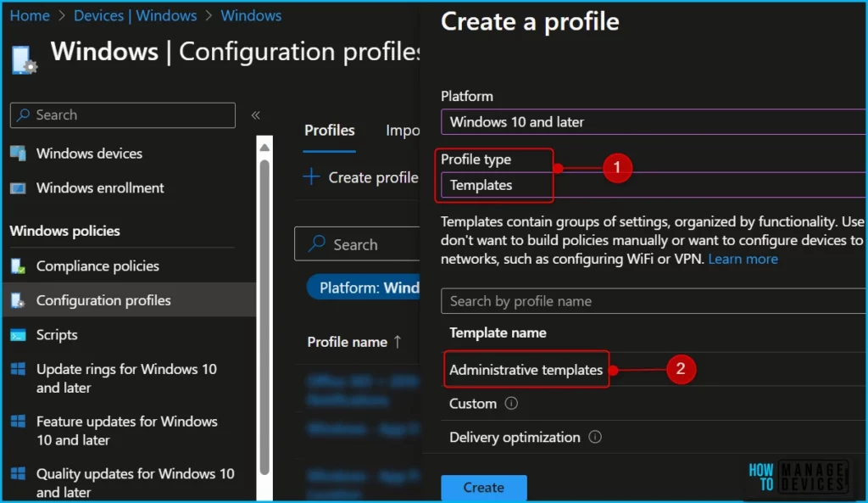Screen dimensions: 868x503
Task: Click the Windows configuration profiles header icon
Action: click(x=24, y=59)
